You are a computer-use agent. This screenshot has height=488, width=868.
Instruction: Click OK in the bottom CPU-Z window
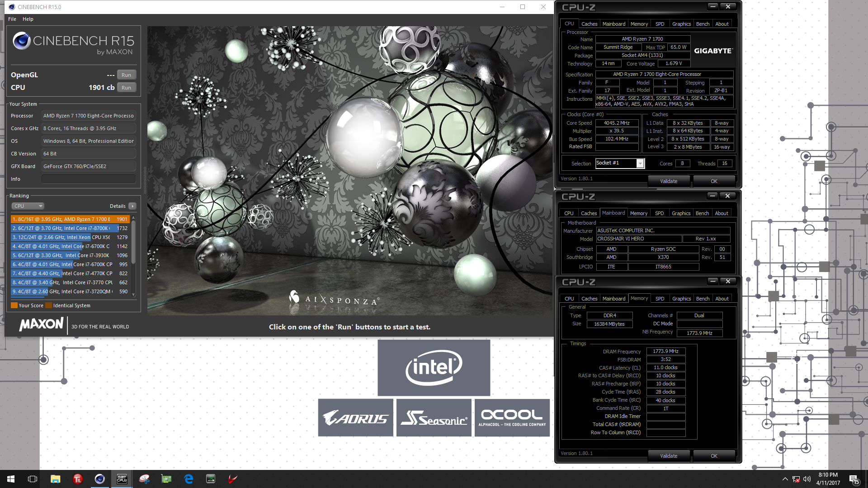click(x=714, y=456)
